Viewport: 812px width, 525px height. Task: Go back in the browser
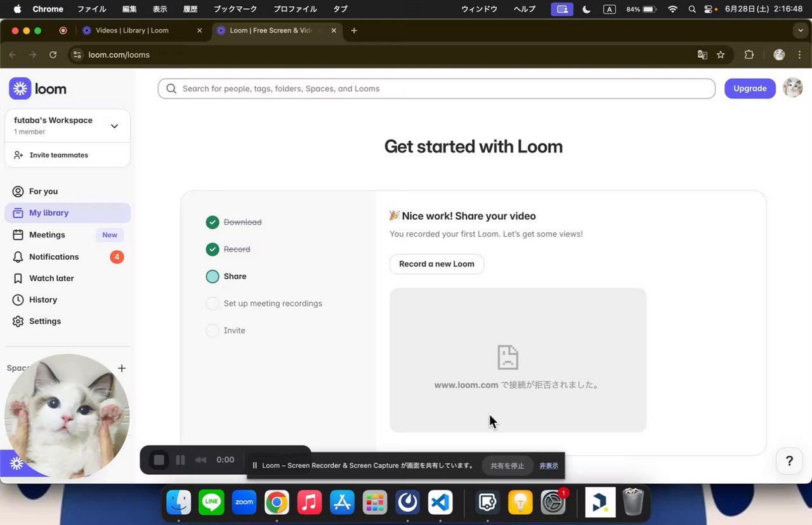point(13,55)
